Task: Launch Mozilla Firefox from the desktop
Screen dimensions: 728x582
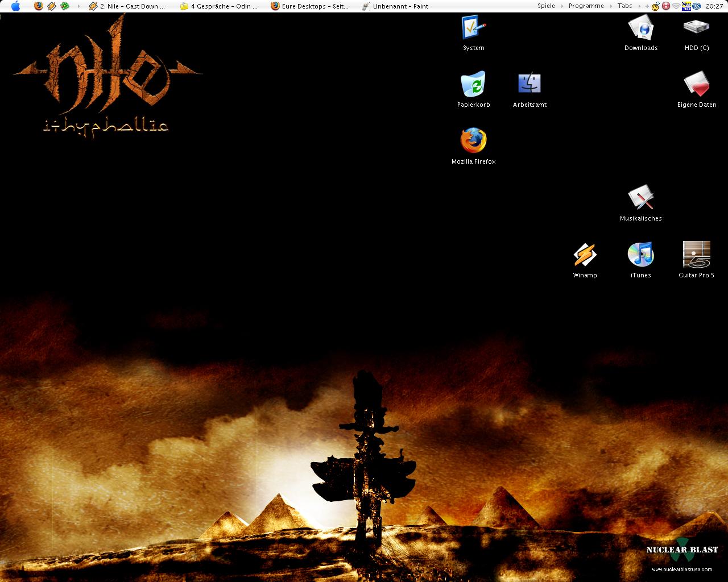Action: click(x=473, y=140)
